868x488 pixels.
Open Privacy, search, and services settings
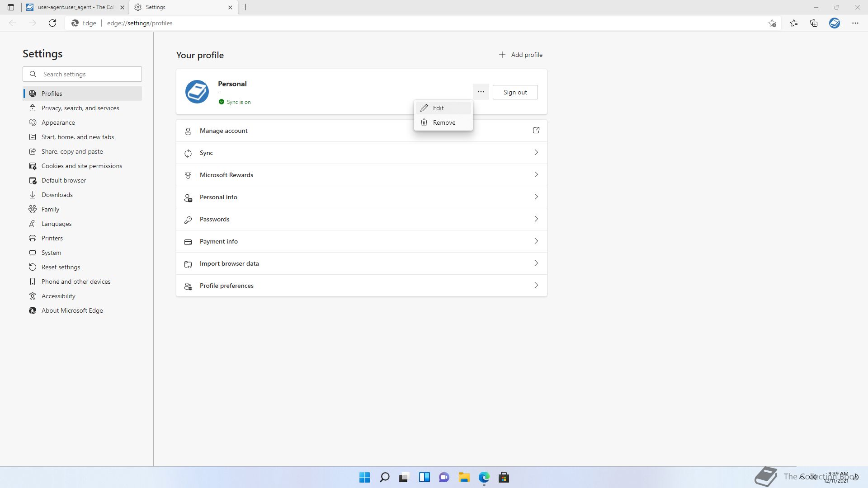(x=82, y=108)
